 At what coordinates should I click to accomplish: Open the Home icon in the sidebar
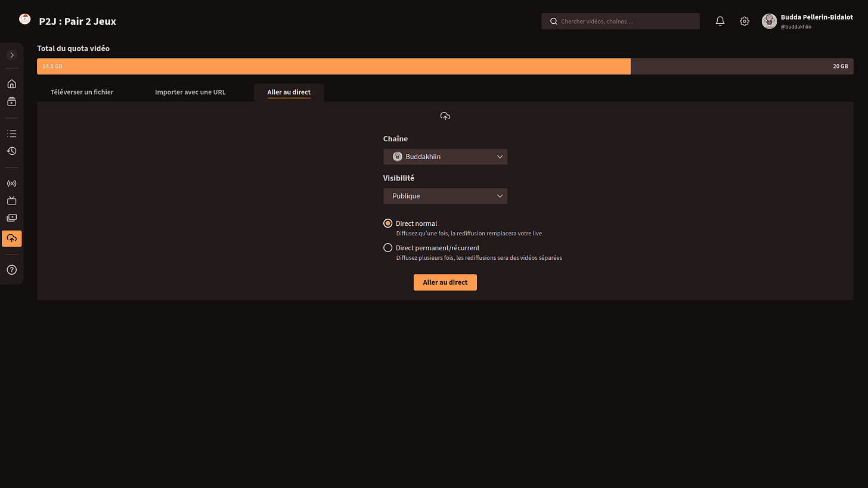pyautogui.click(x=12, y=84)
